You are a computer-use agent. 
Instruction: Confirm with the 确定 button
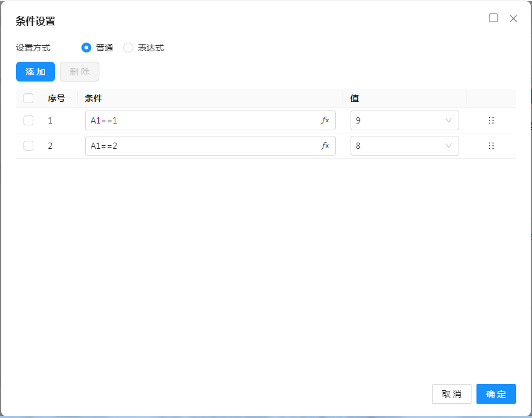pos(496,394)
